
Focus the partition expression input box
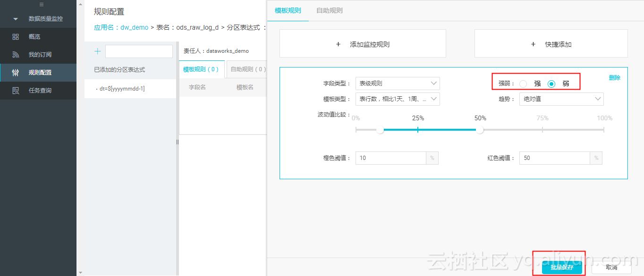[139, 51]
